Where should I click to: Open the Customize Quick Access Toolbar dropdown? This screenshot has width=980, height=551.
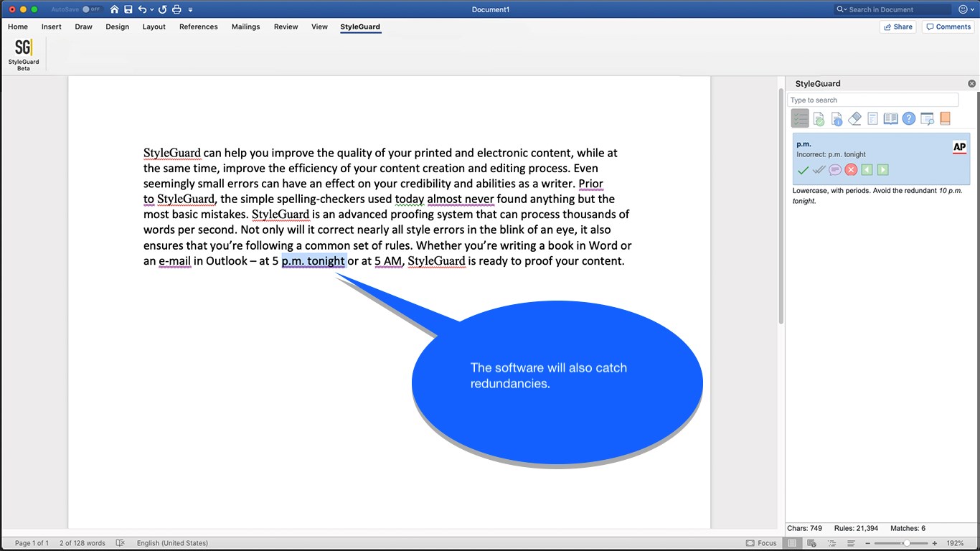pyautogui.click(x=190, y=10)
